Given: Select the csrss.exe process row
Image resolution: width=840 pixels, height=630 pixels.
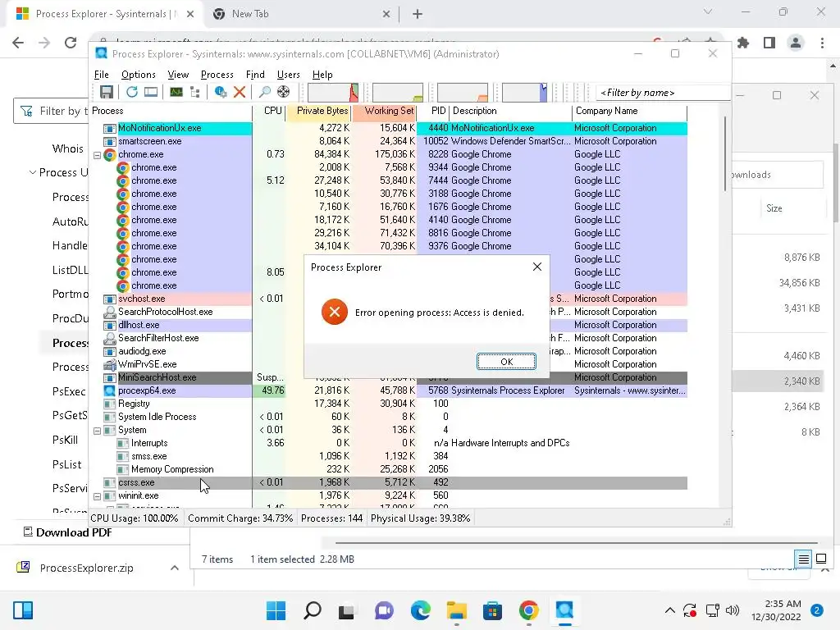Looking at the screenshot, I should [389, 482].
